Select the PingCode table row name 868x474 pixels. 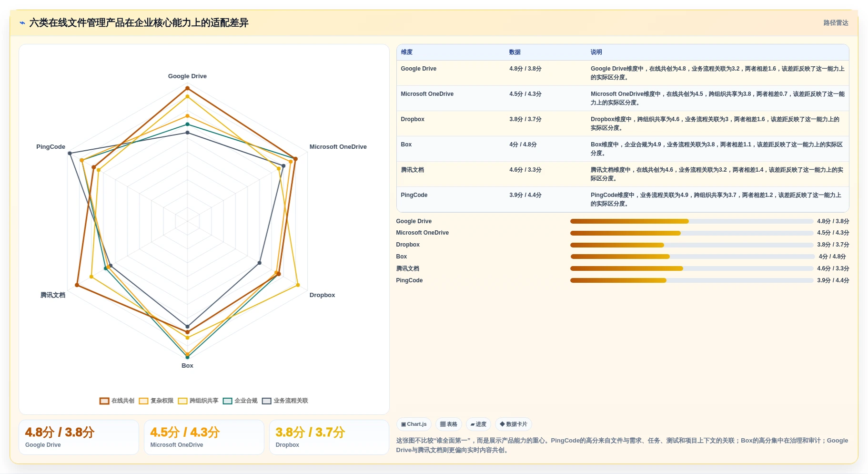tap(414, 195)
